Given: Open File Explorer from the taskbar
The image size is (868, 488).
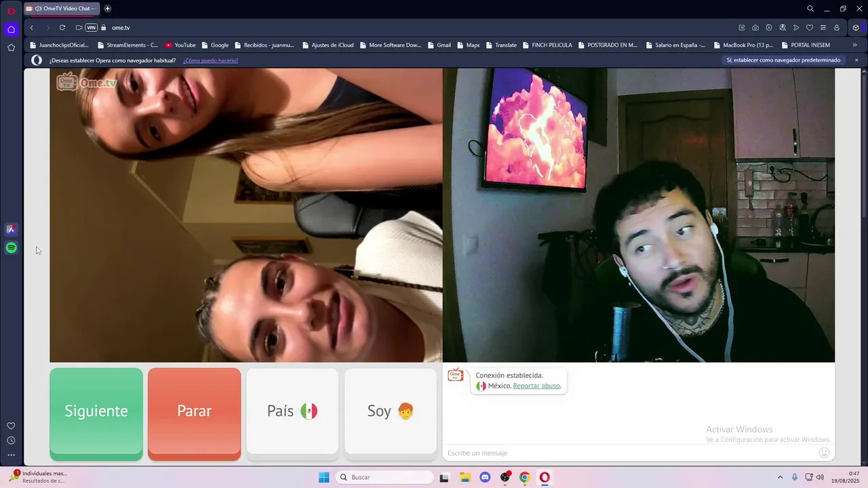Looking at the screenshot, I should (x=465, y=477).
